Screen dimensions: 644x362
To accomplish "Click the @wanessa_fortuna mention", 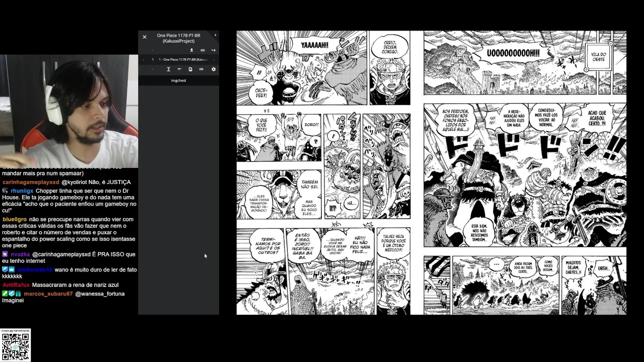I will tap(100, 294).
